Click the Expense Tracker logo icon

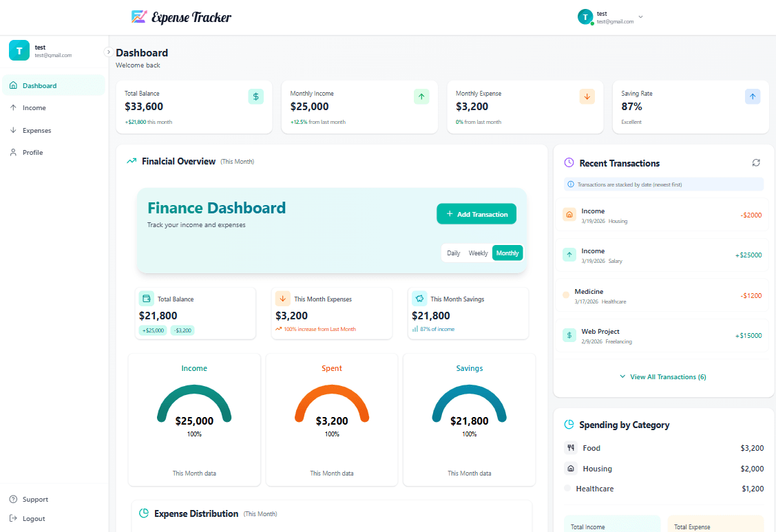(x=139, y=17)
